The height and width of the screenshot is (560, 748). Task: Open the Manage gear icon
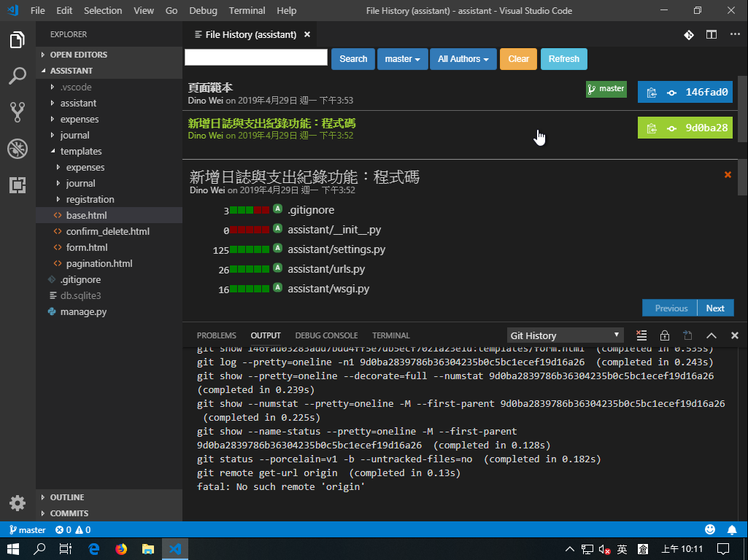click(18, 503)
